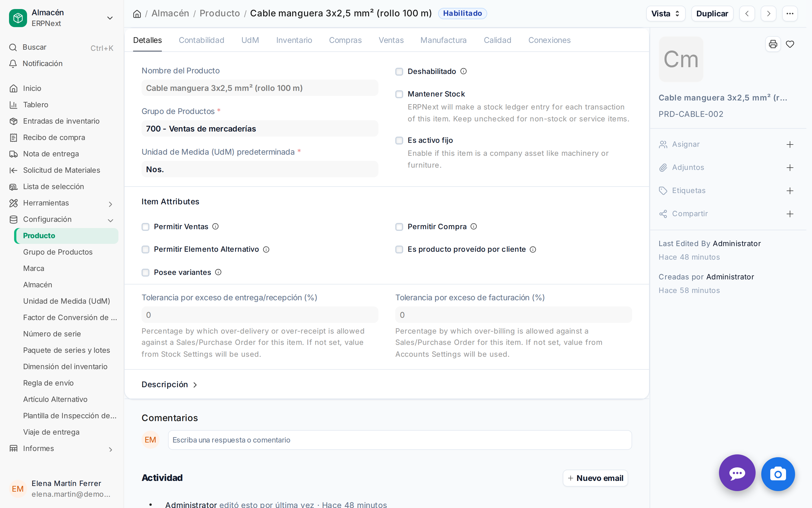Click the Nuevo email button

pos(595,478)
